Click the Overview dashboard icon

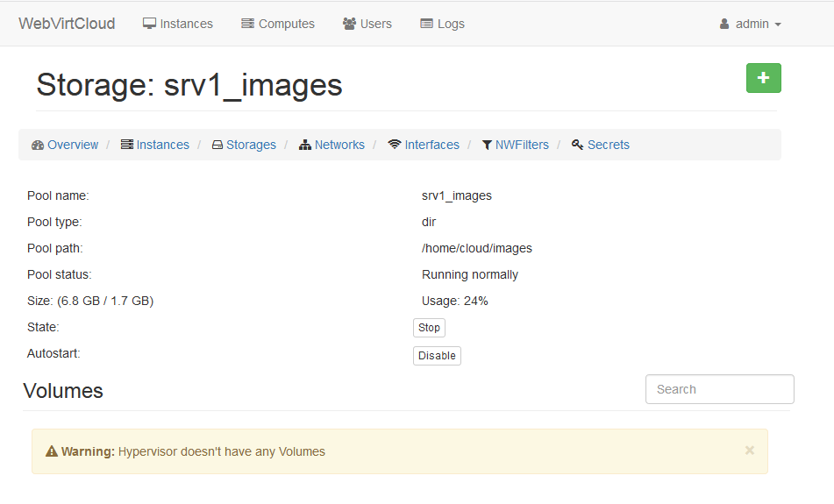click(38, 145)
